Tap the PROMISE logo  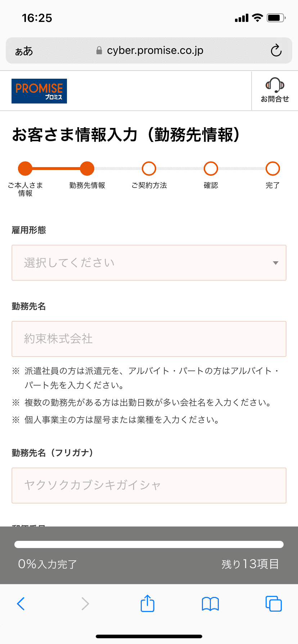[x=39, y=91]
